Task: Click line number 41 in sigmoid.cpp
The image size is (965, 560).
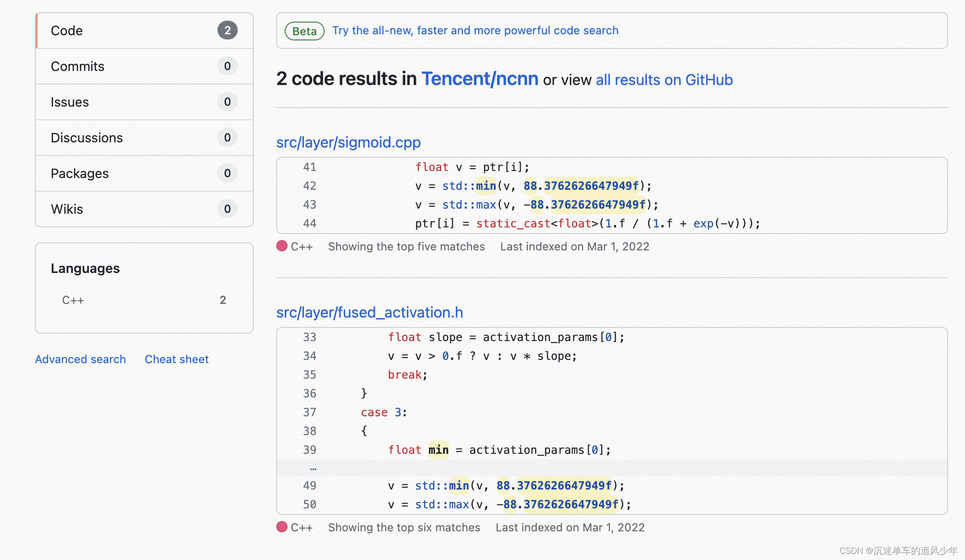Action: tap(309, 167)
